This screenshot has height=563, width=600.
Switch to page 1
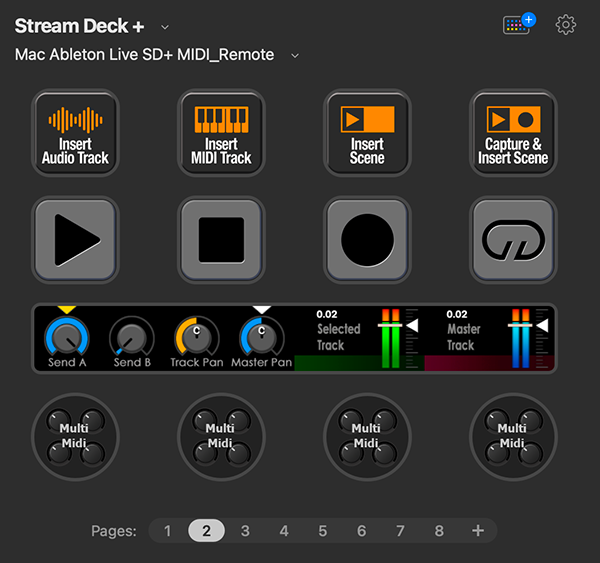coord(167,531)
